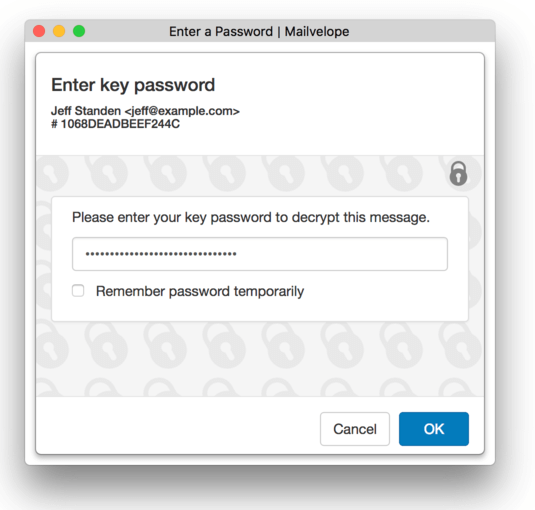Click the faded padlock watermark pattern below the password panel

259,358
